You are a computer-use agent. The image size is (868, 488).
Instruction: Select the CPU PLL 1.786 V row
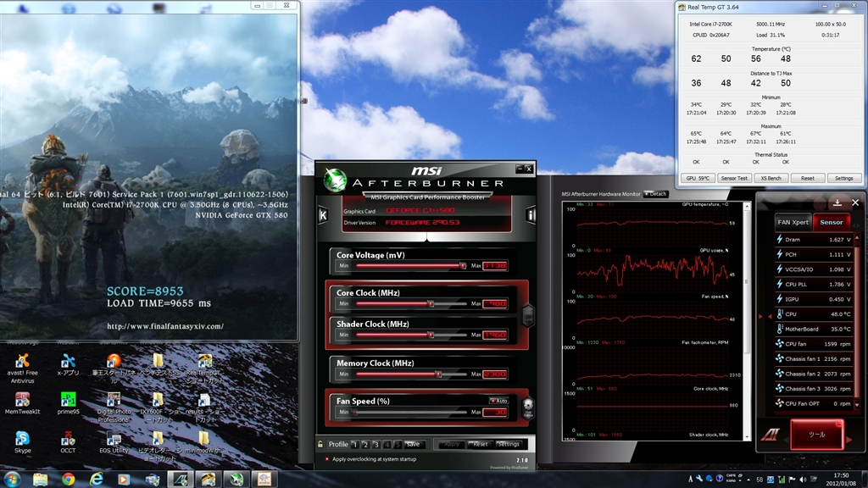click(814, 285)
